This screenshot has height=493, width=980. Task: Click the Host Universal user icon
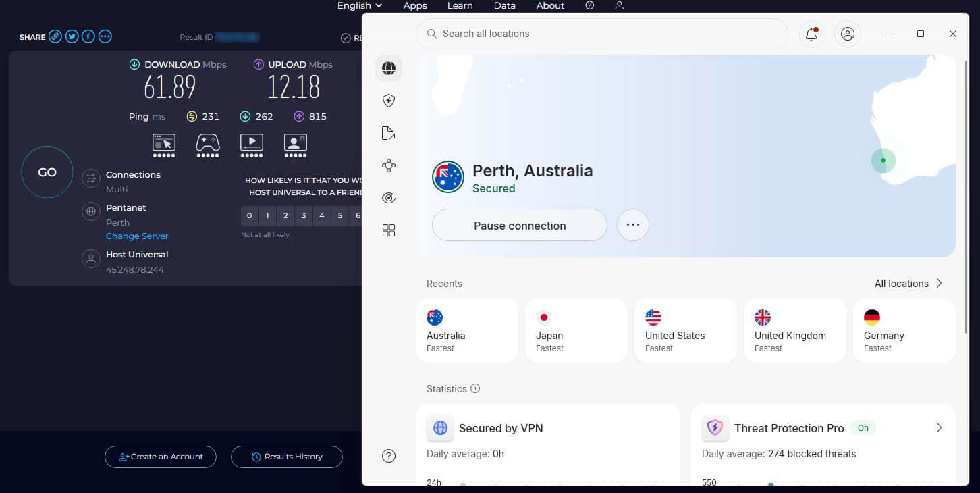click(x=90, y=259)
